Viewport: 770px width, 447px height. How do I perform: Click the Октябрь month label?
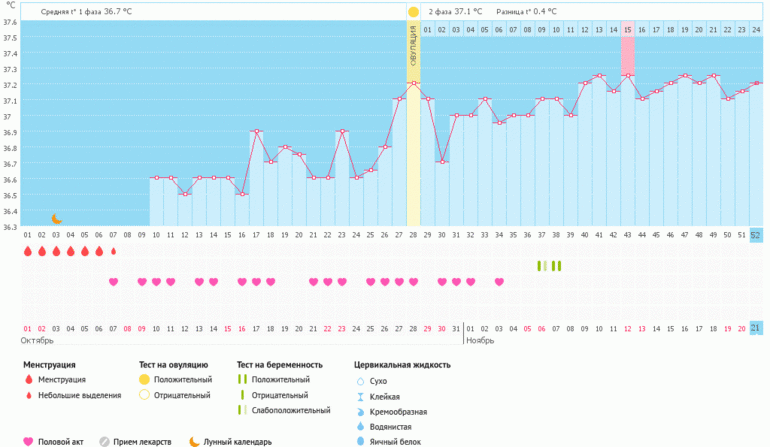(37, 341)
